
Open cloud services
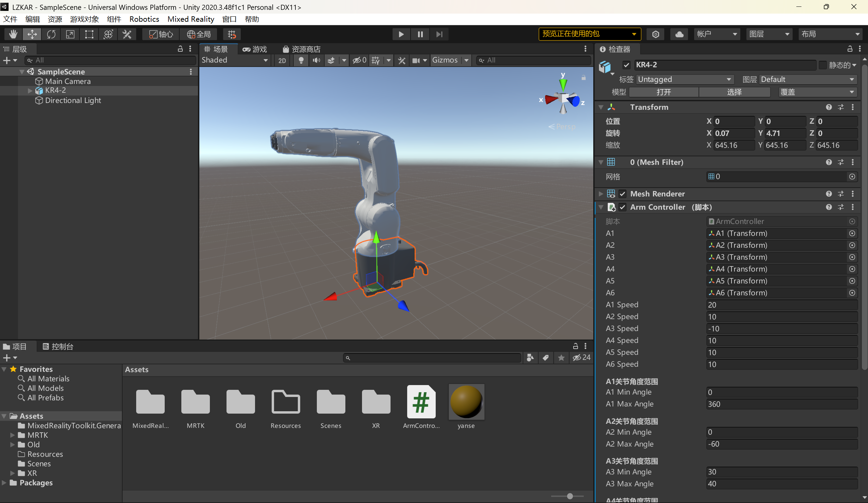pyautogui.click(x=679, y=34)
